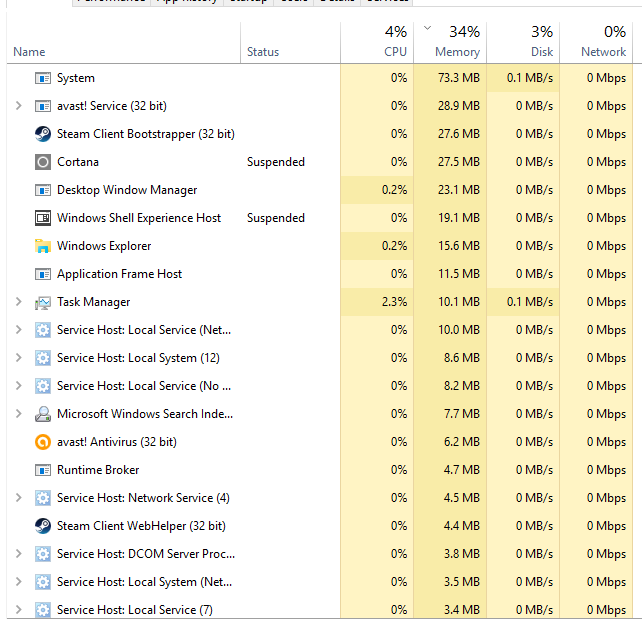Expand Service Host: Local System (12)
The height and width of the screenshot is (624, 642).
click(18, 358)
